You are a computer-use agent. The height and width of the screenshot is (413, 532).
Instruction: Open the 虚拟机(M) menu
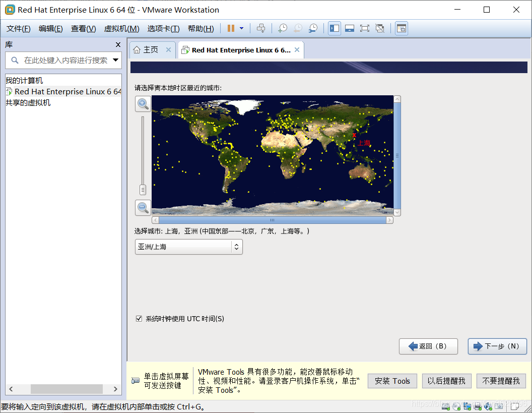pyautogui.click(x=121, y=29)
